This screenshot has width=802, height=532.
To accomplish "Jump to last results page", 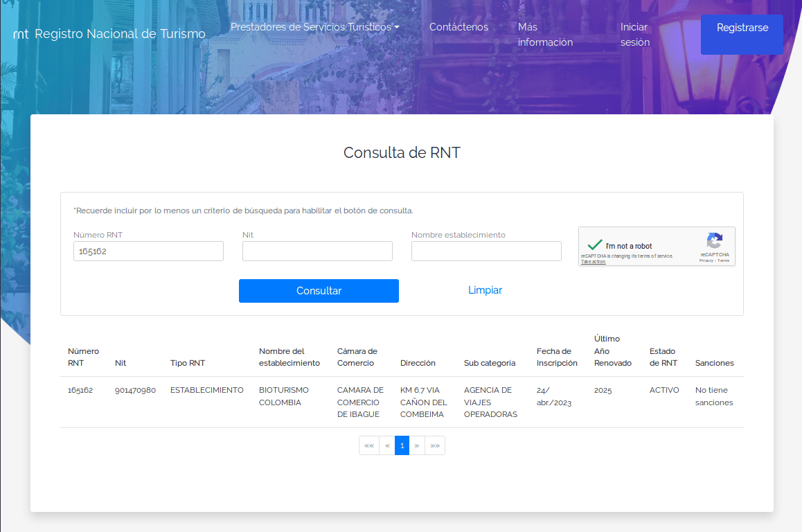I will (x=435, y=445).
